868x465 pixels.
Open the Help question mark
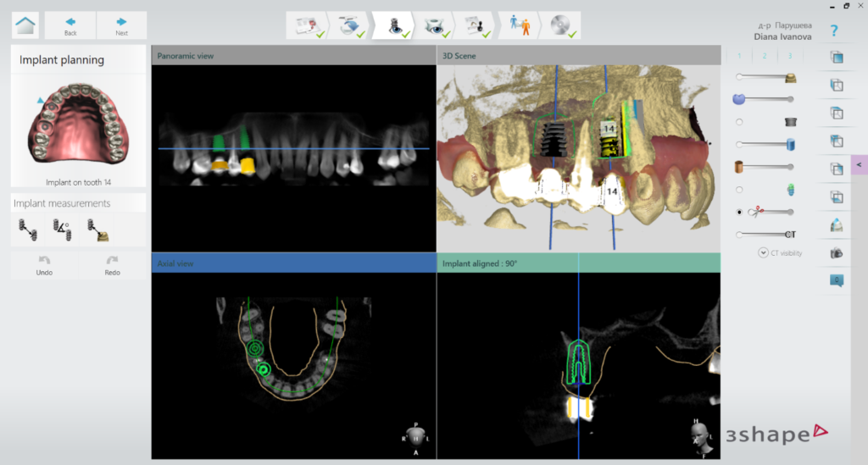834,31
